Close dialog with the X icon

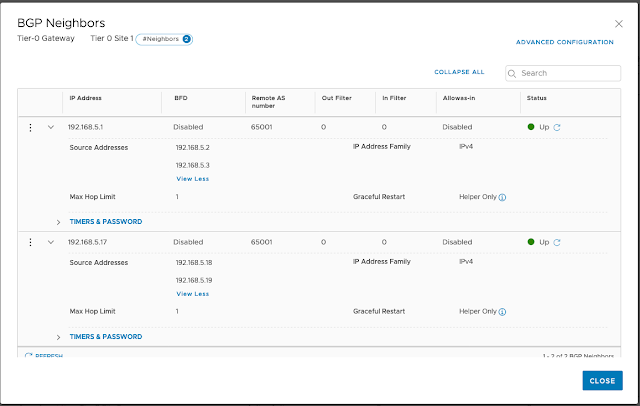(617, 22)
